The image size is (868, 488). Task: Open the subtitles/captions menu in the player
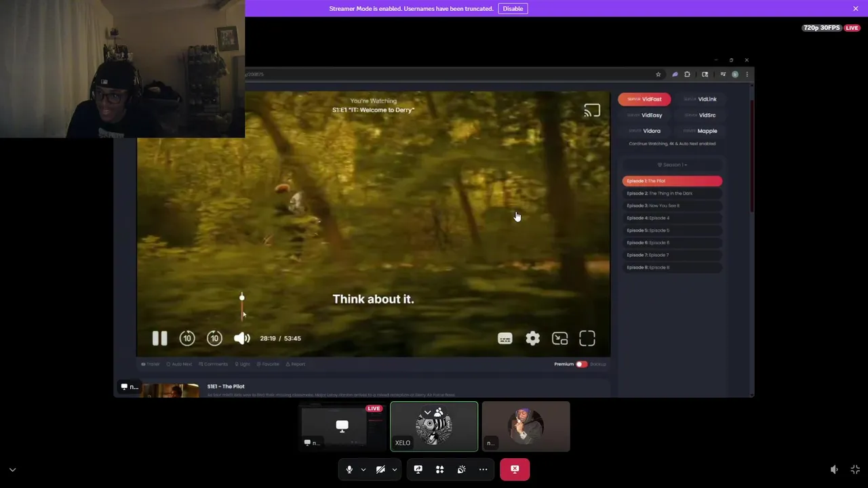505,338
